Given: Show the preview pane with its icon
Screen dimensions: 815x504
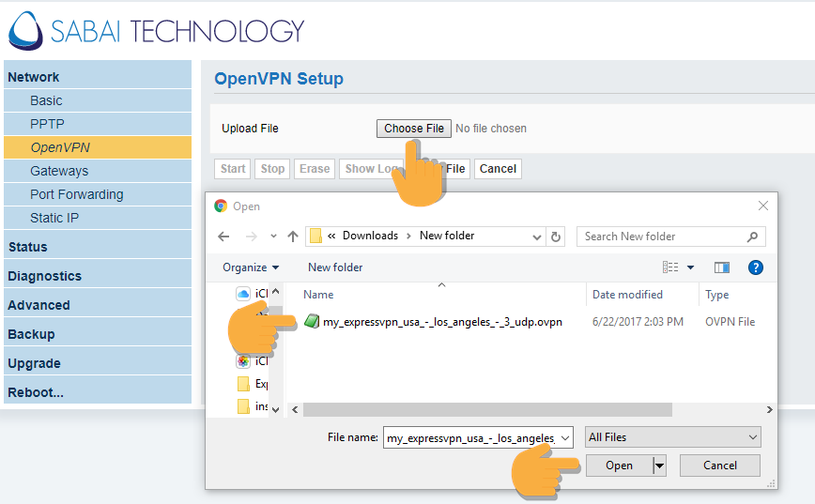Looking at the screenshot, I should coord(721,267).
